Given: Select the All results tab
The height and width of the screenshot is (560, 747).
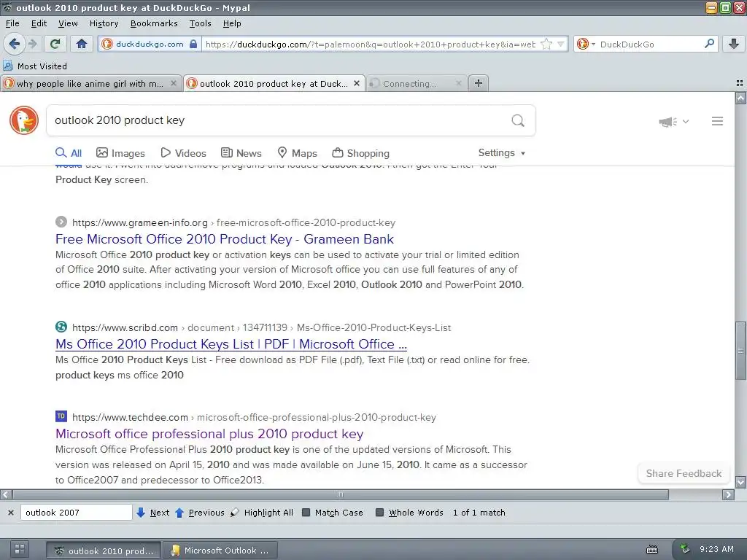Looking at the screenshot, I should tap(69, 153).
